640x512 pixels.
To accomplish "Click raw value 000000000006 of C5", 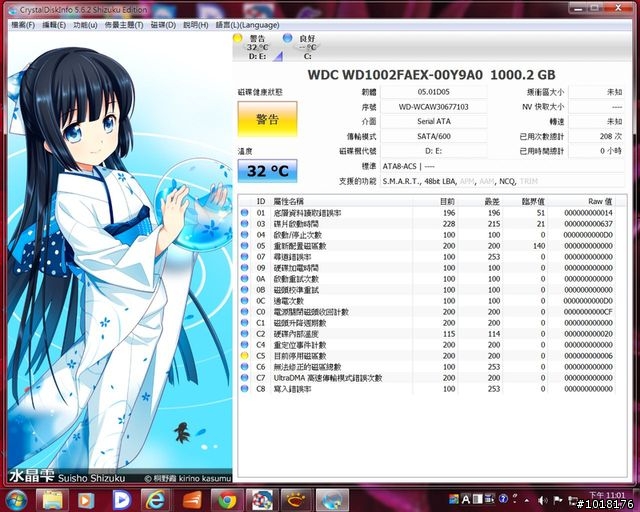I will click(589, 356).
